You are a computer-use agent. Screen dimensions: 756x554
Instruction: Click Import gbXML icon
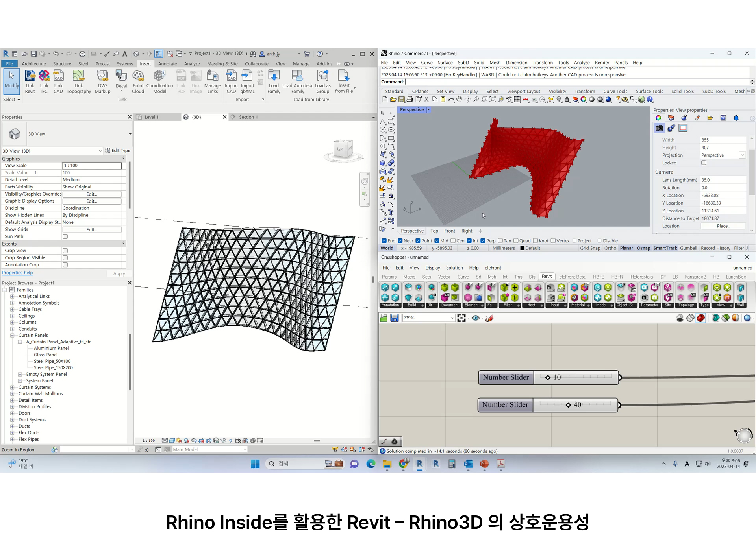247,82
